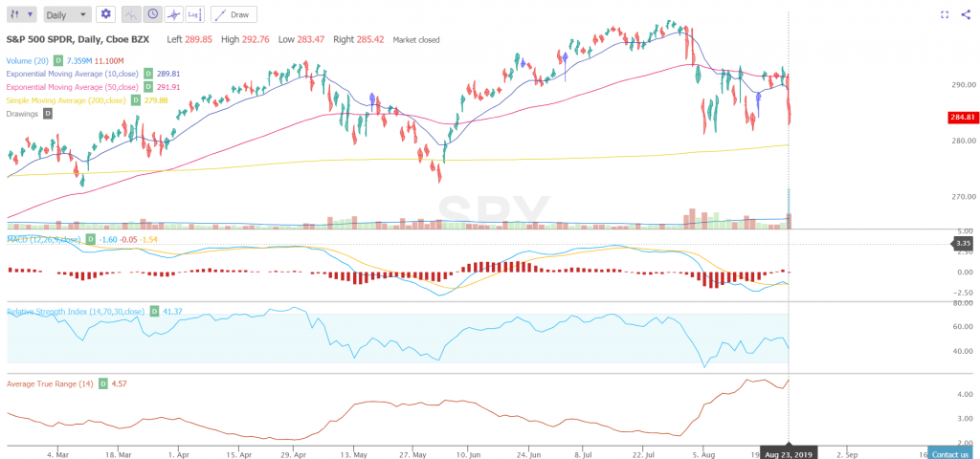
Task: Open the chart settings gear
Action: (105, 14)
